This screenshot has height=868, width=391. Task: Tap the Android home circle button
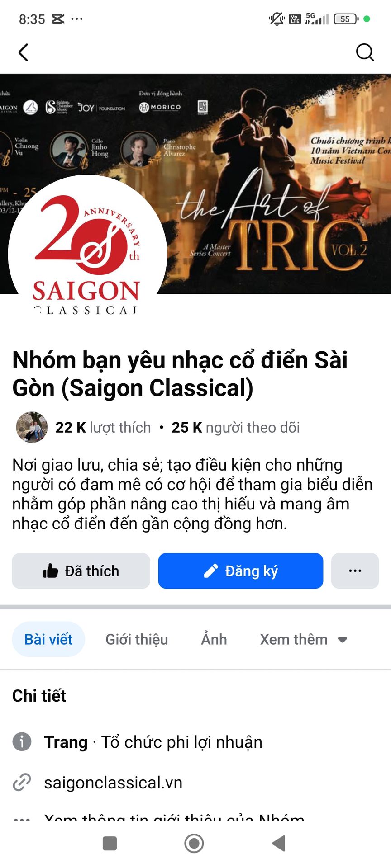point(194,843)
